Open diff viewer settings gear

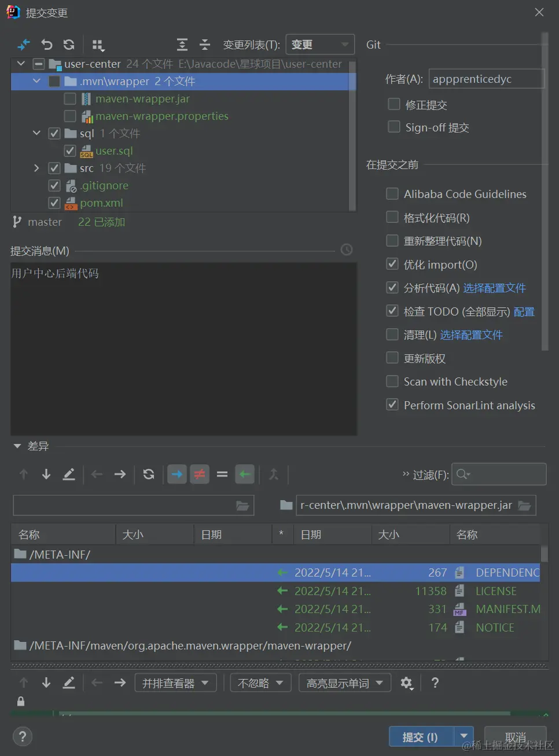point(407,683)
